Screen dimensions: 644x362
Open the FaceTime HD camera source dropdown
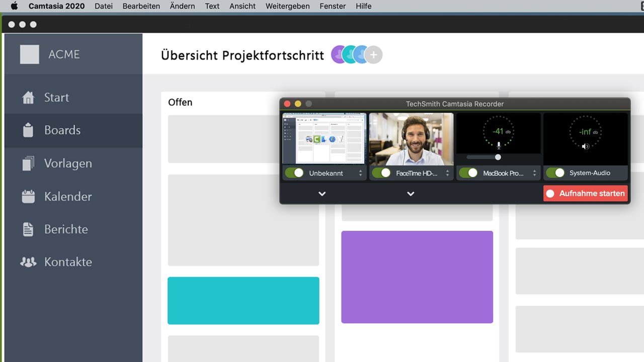(x=447, y=173)
